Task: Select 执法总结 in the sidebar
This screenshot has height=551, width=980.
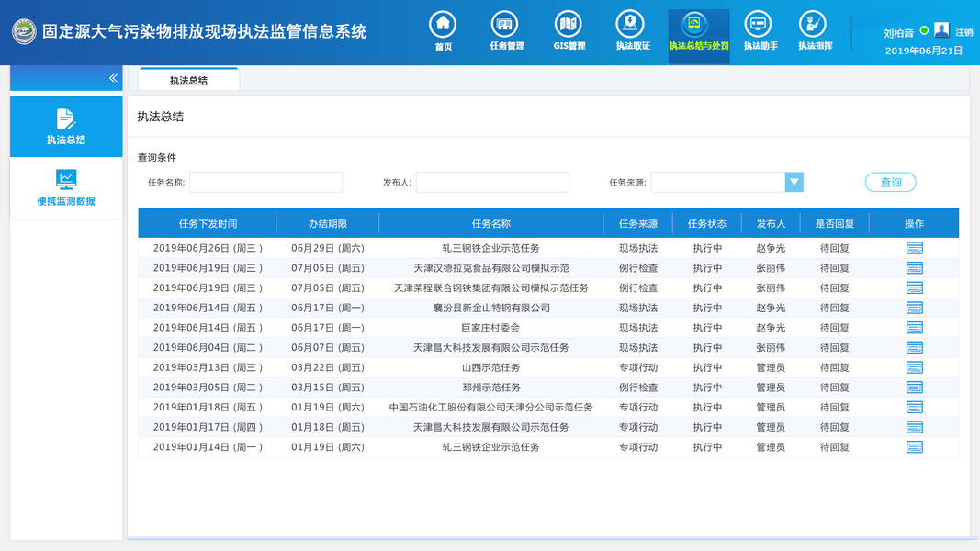Action: pyautogui.click(x=66, y=127)
